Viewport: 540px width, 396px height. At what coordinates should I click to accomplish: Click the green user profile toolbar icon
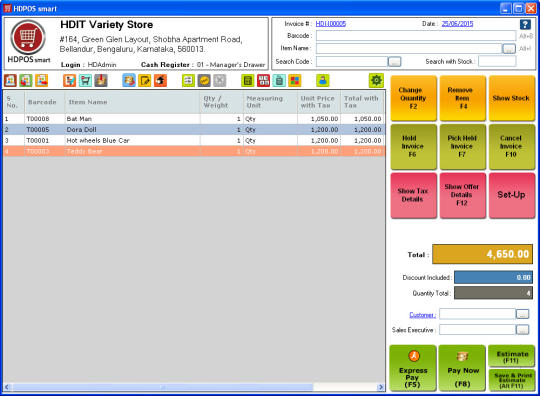click(x=323, y=81)
